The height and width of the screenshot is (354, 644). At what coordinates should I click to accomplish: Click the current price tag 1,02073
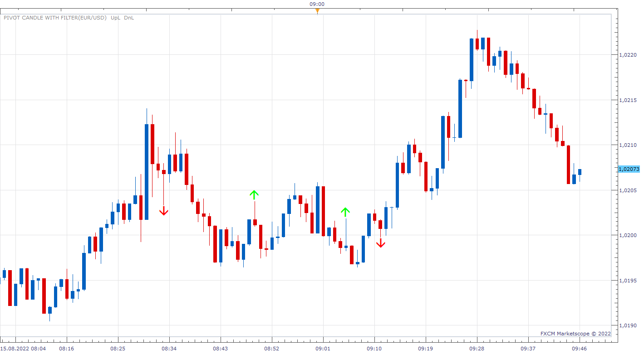pos(629,169)
